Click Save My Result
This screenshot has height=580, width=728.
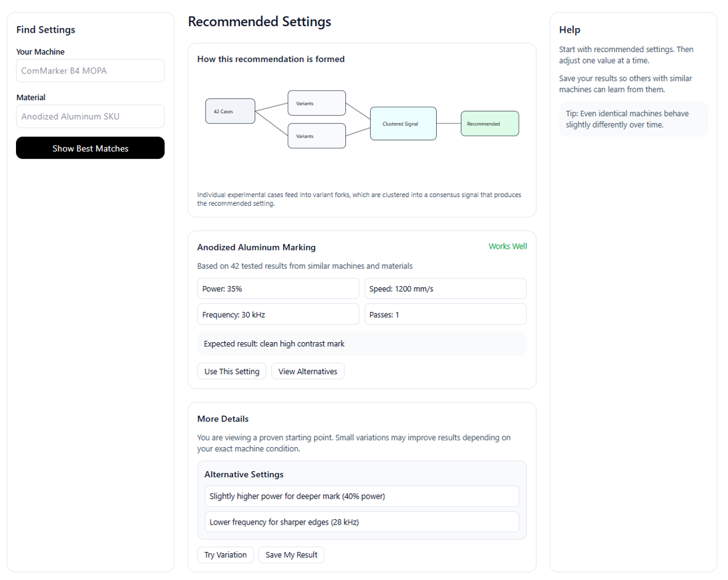291,555
